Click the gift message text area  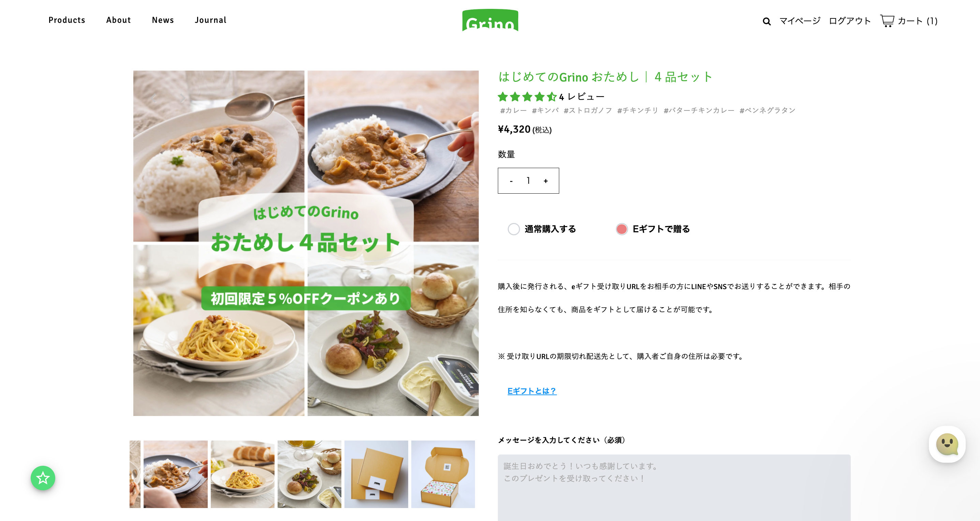click(674, 487)
